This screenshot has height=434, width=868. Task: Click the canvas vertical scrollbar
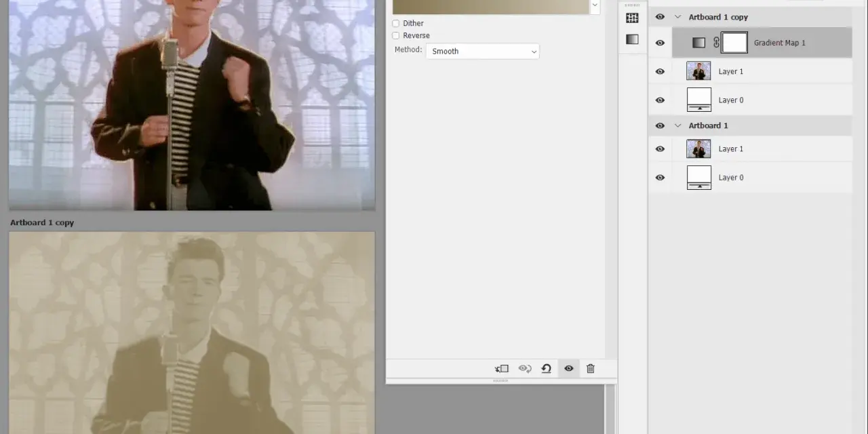(610, 409)
